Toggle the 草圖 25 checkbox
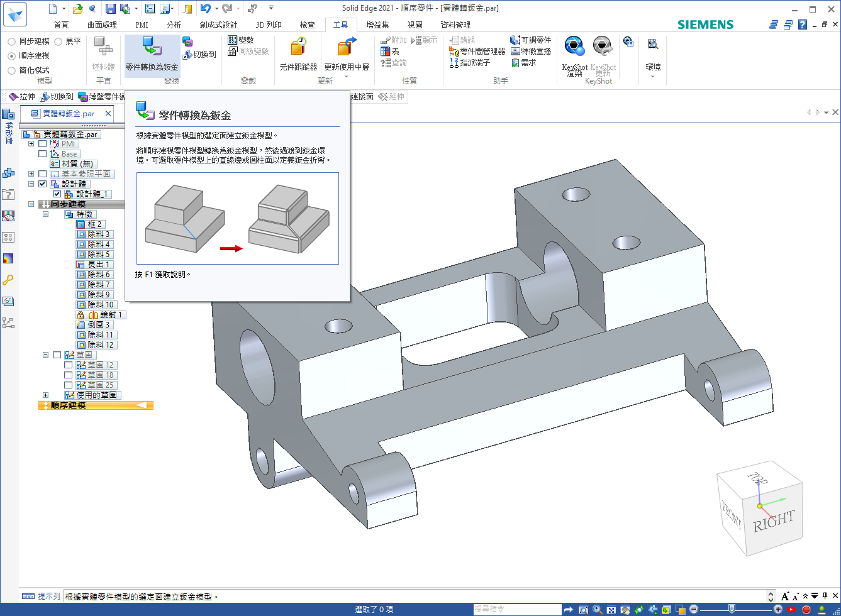Viewport: 841px width, 616px height. 69,385
